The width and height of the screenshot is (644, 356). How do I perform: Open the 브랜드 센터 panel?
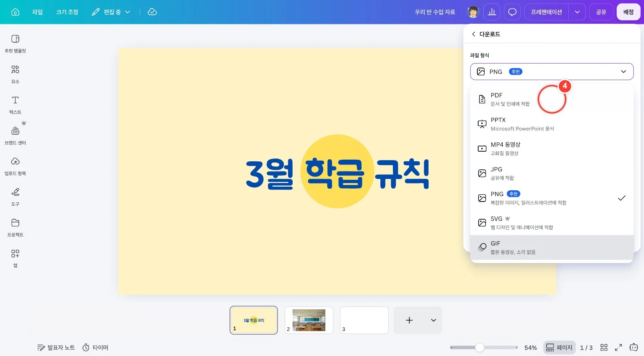pos(15,136)
